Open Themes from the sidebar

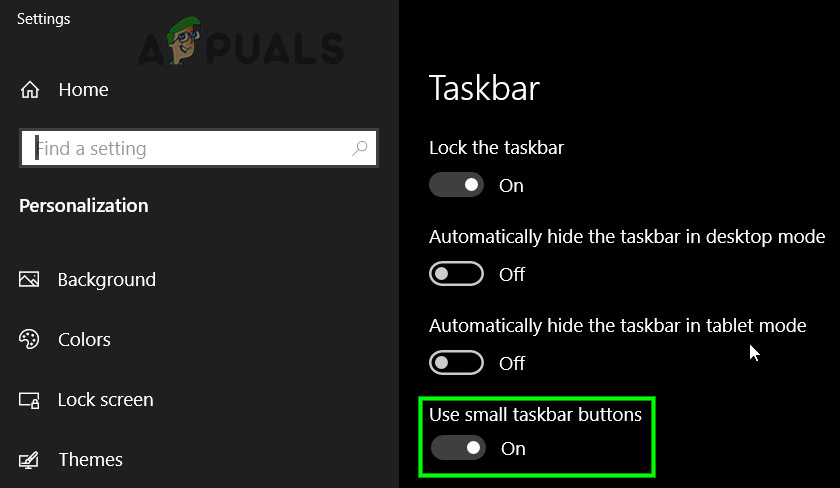pyautogui.click(x=90, y=460)
